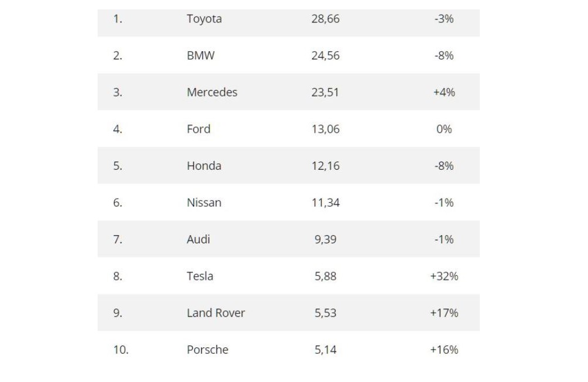Click the Mercedes brand name
588x382 pixels.
(x=212, y=92)
